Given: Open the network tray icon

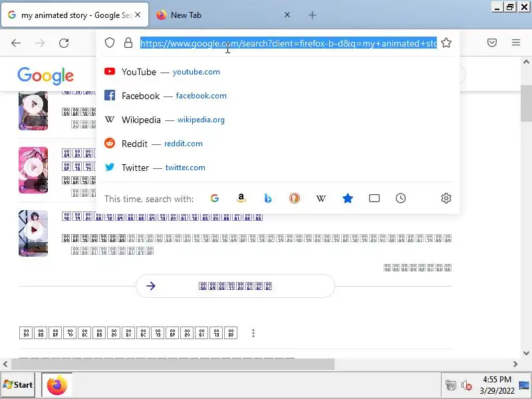Looking at the screenshot, I should tap(451, 386).
